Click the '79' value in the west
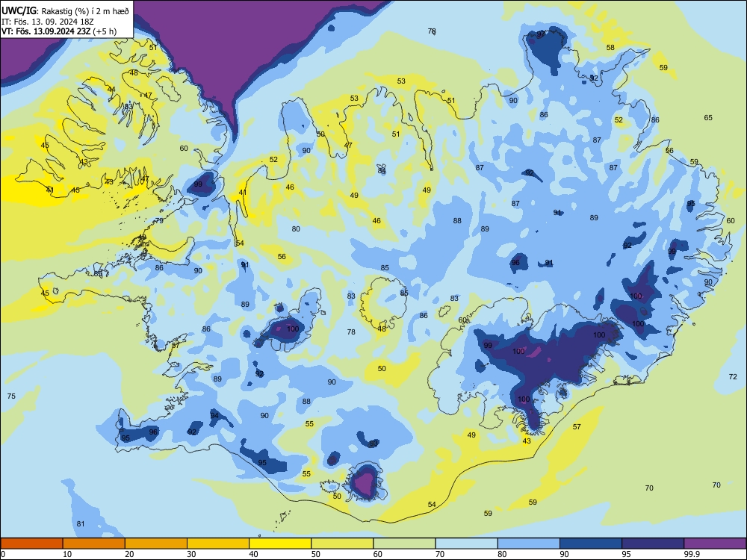This screenshot has width=747, height=560. tap(159, 221)
